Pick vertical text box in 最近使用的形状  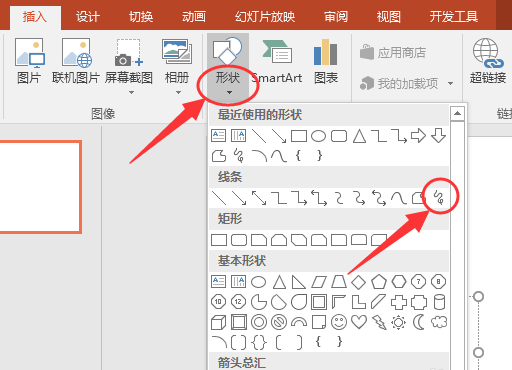[x=239, y=136]
